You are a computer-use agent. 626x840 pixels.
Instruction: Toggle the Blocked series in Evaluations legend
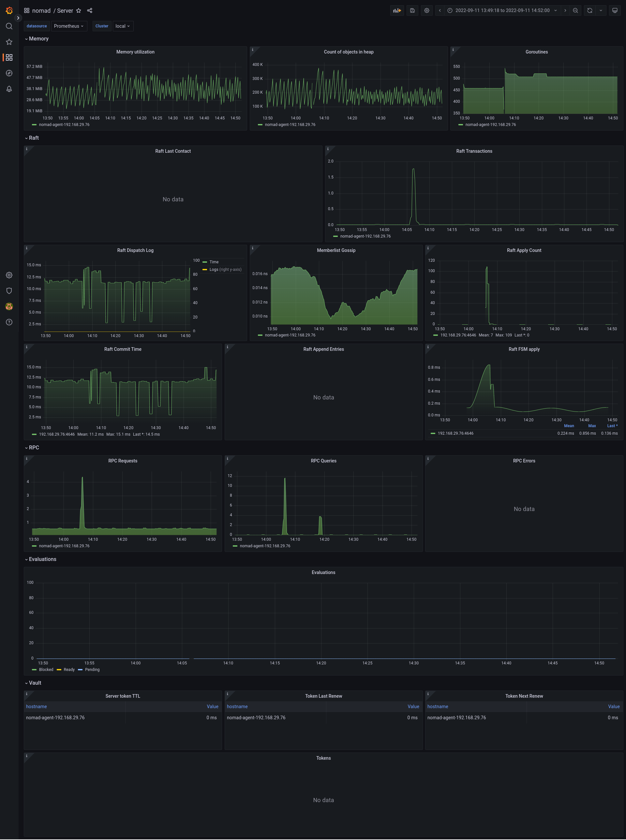pos(46,670)
